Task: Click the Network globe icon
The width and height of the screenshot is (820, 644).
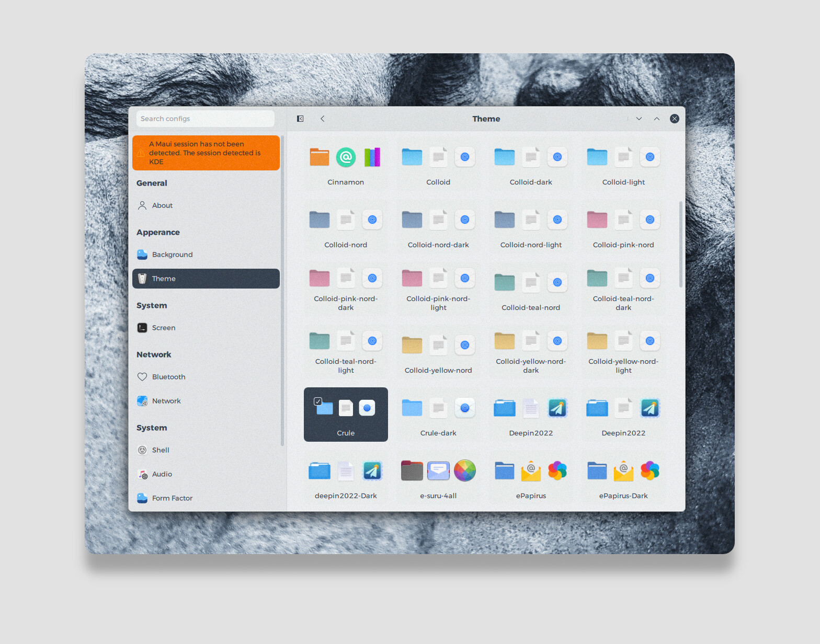Action: [142, 401]
